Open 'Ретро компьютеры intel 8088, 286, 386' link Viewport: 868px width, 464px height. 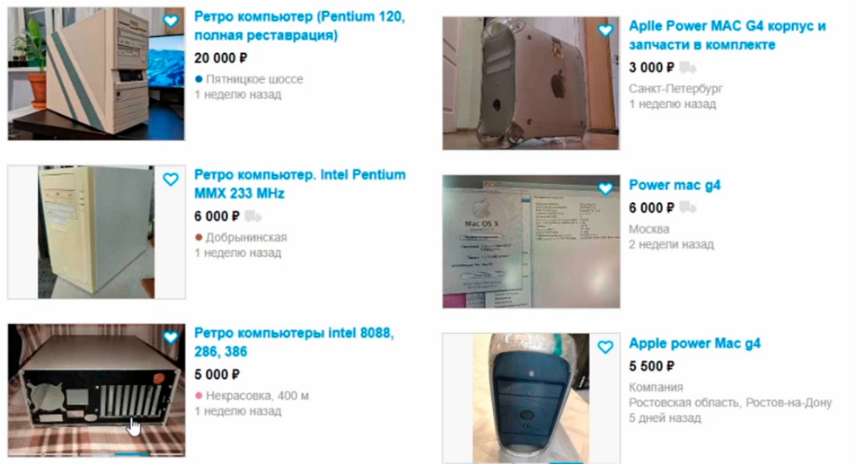294,343
